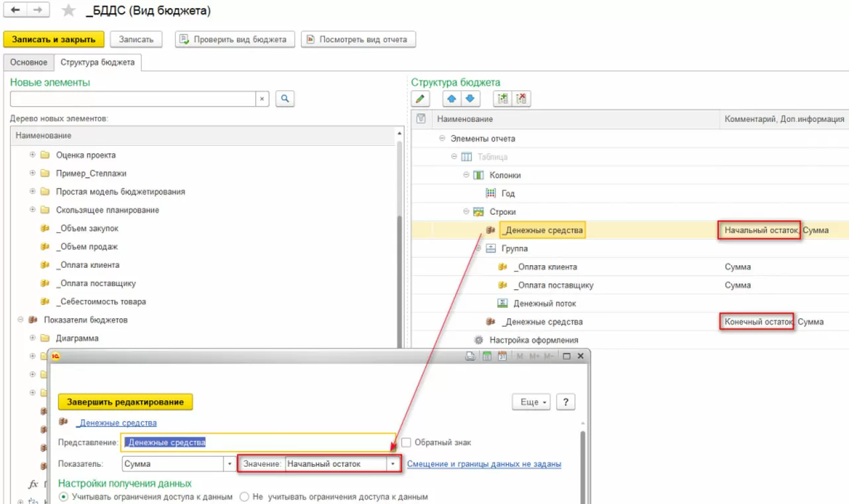Enable the Обратный знак checkbox

tap(407, 442)
